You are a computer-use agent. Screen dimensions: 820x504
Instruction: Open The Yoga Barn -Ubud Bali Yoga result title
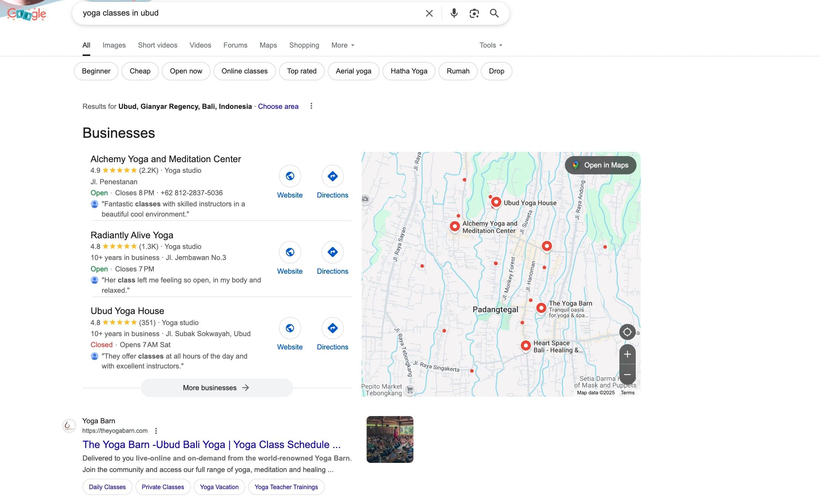212,445
